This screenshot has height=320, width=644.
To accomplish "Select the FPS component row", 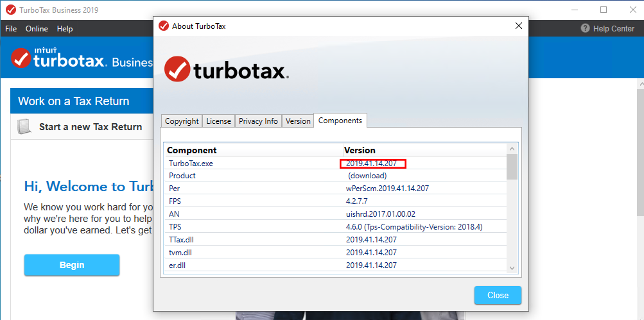I will pyautogui.click(x=336, y=201).
